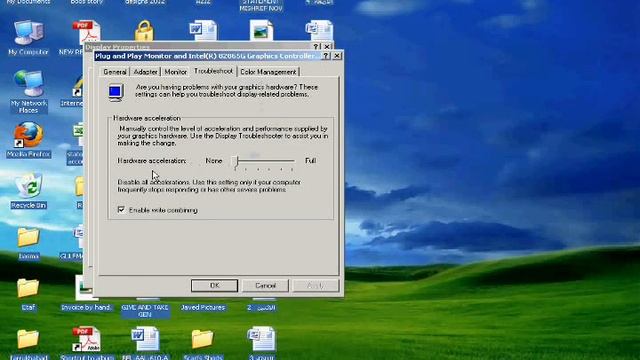Select the Word document icon at the bottom row

(x=145, y=339)
